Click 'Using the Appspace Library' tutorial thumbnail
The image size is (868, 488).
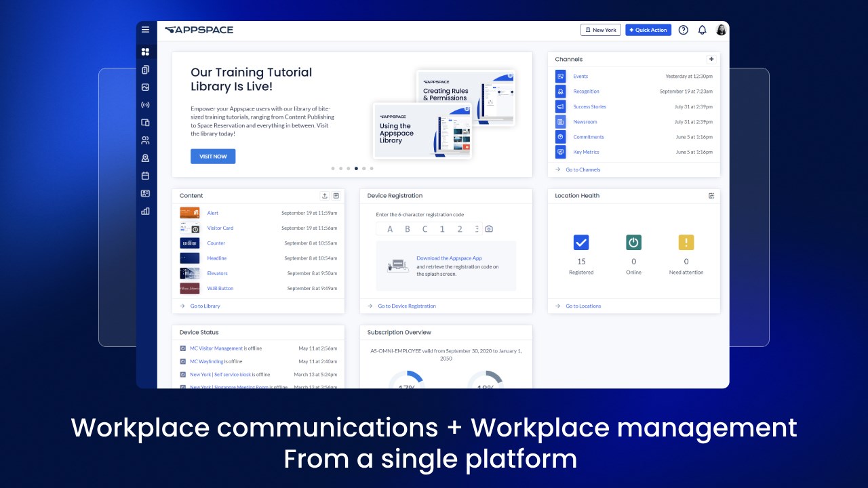click(424, 131)
